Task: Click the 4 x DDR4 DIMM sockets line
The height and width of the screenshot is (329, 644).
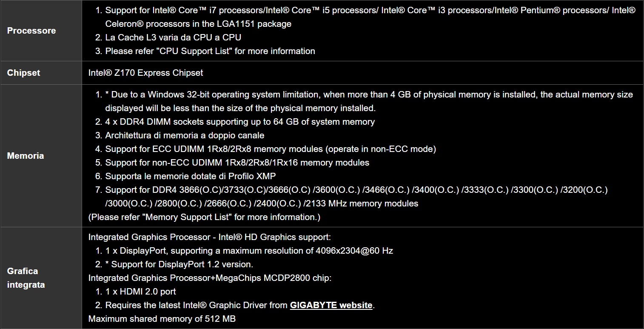Action: pyautogui.click(x=240, y=122)
